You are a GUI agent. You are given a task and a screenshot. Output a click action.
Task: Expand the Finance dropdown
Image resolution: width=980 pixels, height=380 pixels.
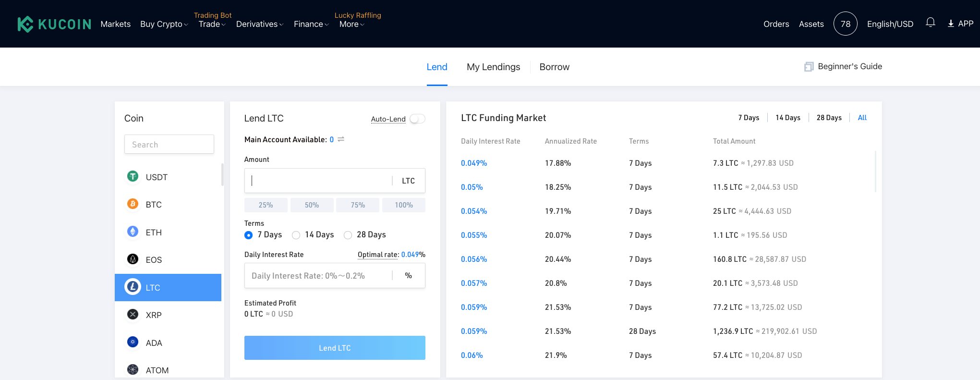(311, 24)
